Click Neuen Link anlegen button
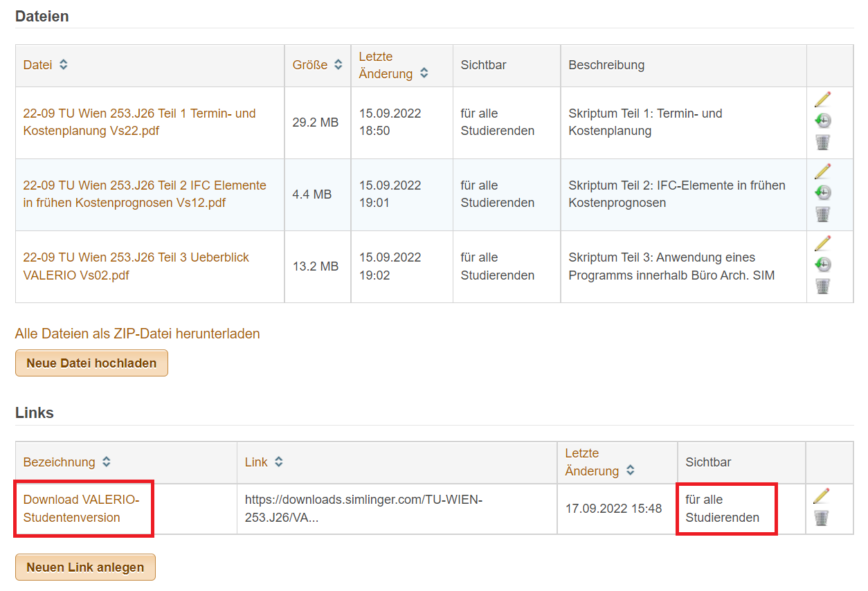Viewport: 868px width, 591px height. [85, 567]
